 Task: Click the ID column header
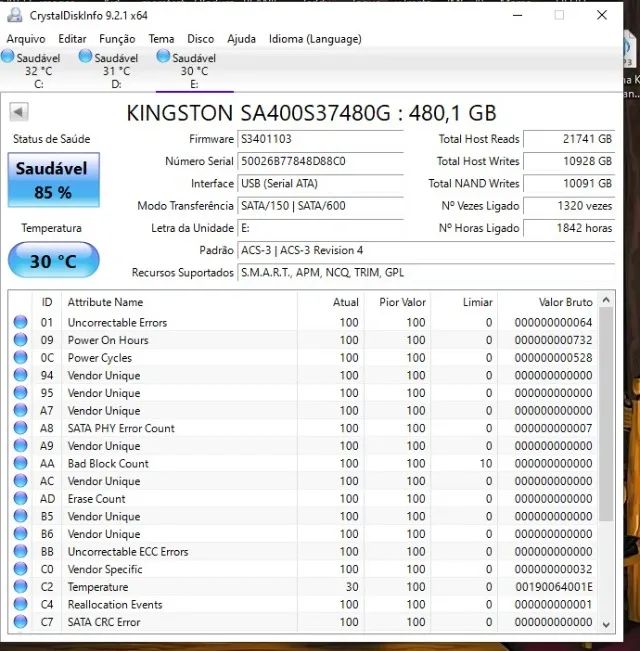47,302
